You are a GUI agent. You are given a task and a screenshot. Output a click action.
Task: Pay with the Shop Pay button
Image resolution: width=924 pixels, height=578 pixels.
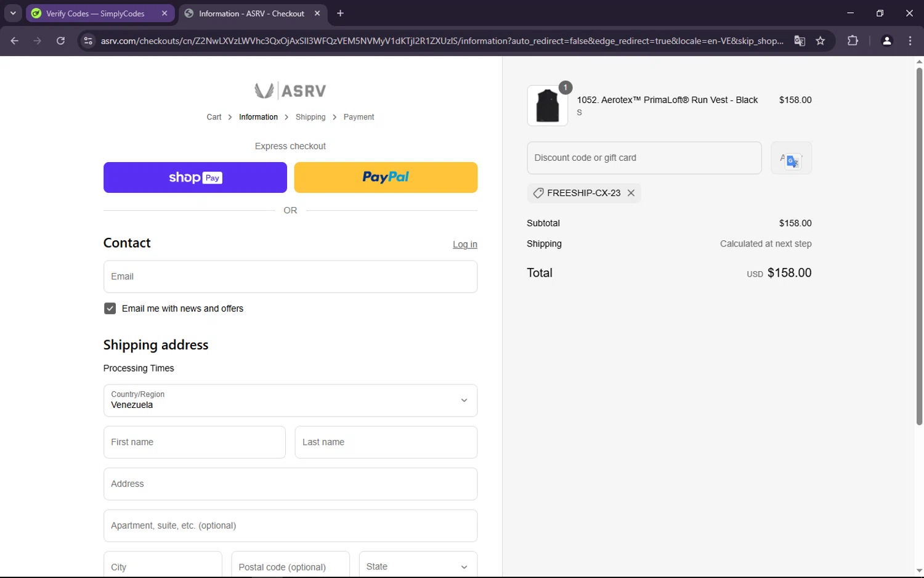click(195, 177)
